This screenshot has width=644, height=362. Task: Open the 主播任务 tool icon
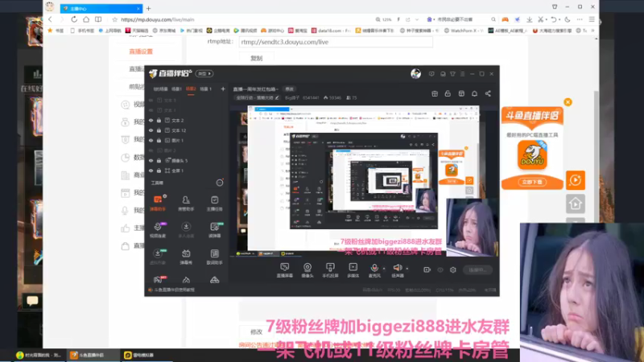[214, 203]
